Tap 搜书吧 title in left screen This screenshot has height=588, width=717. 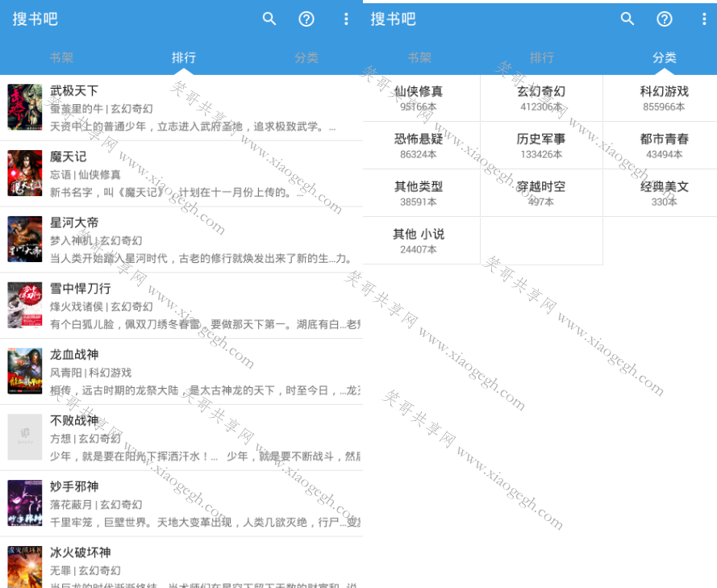35,19
